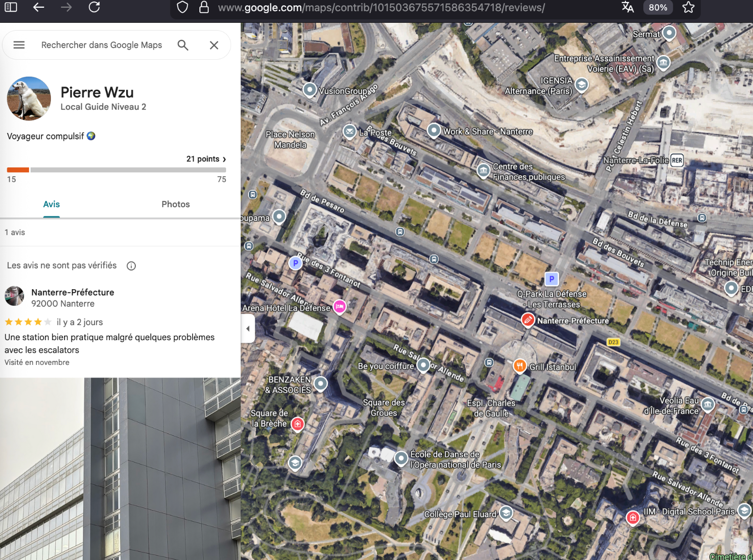Bookmark this page with the star icon

(x=688, y=7)
